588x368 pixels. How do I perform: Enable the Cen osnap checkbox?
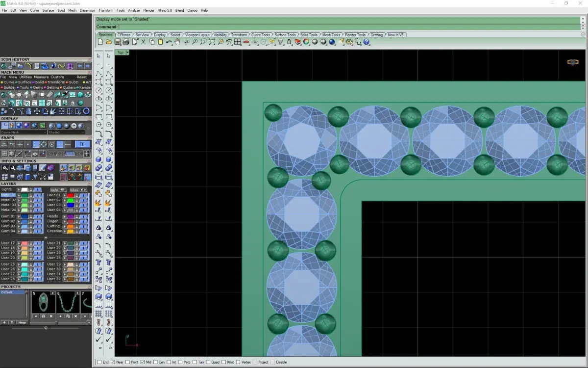(156, 362)
